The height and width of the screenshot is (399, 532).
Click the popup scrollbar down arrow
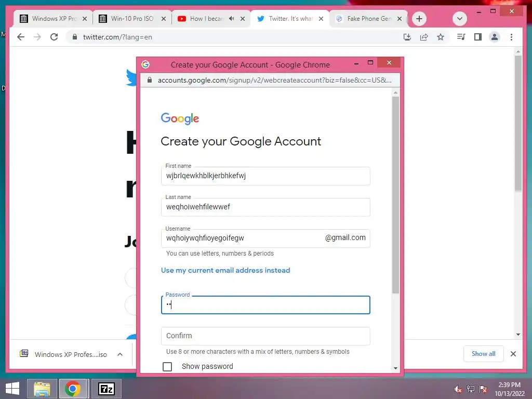[395, 368]
